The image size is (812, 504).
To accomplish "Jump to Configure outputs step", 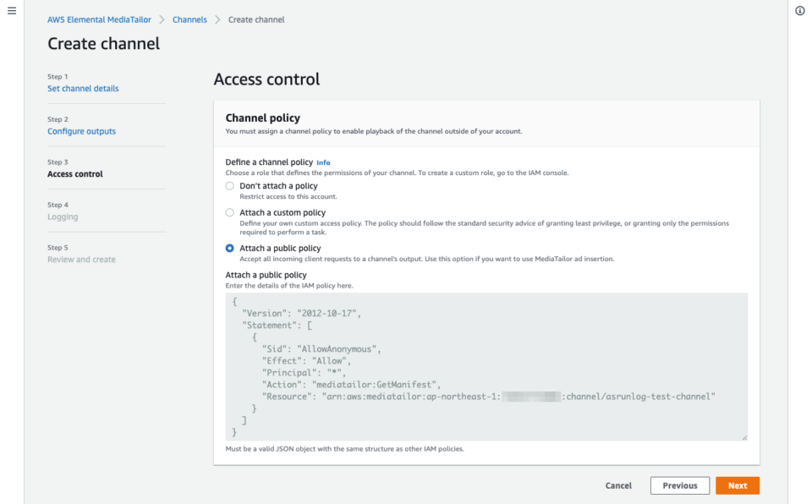I will pos(81,132).
